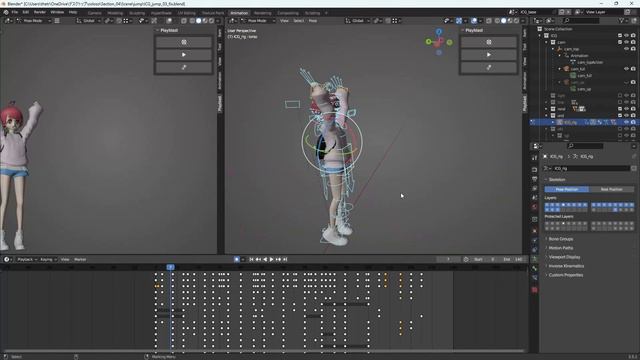This screenshot has width=640, height=360.
Task: Open Pose Mode dropdown in camera viewport
Action: [33, 21]
